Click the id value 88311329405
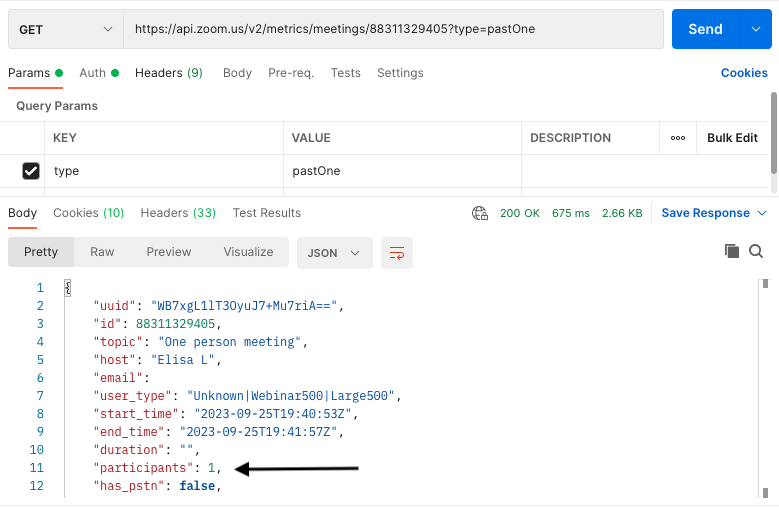Screen dimensions: 779x508 (x=175, y=324)
